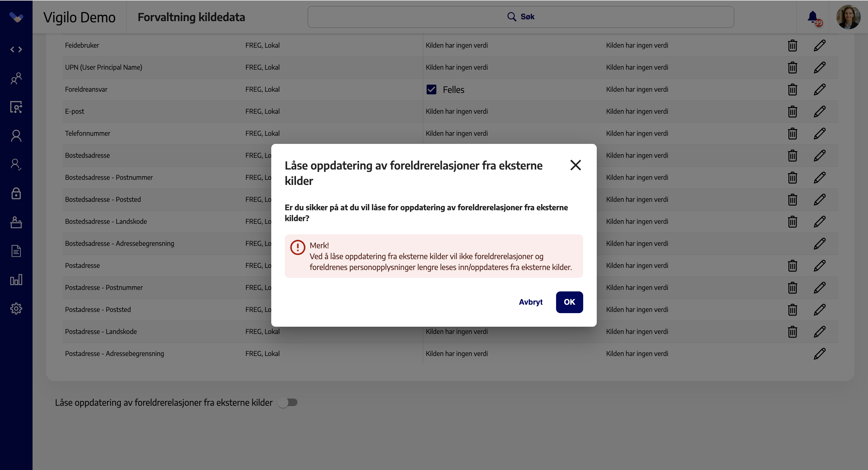Delete the Feidebruker row
The image size is (868, 470).
click(x=793, y=46)
